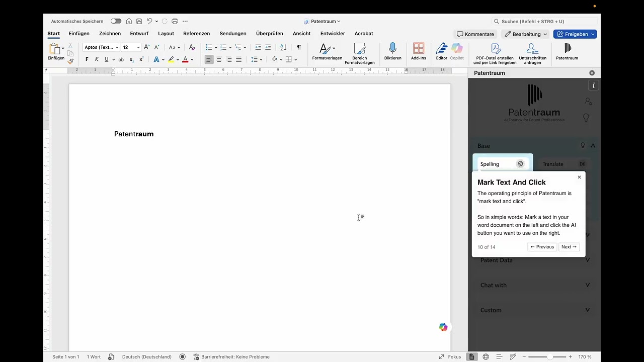Toggle print layout view in status bar
This screenshot has height=362, width=644.
[x=471, y=357]
